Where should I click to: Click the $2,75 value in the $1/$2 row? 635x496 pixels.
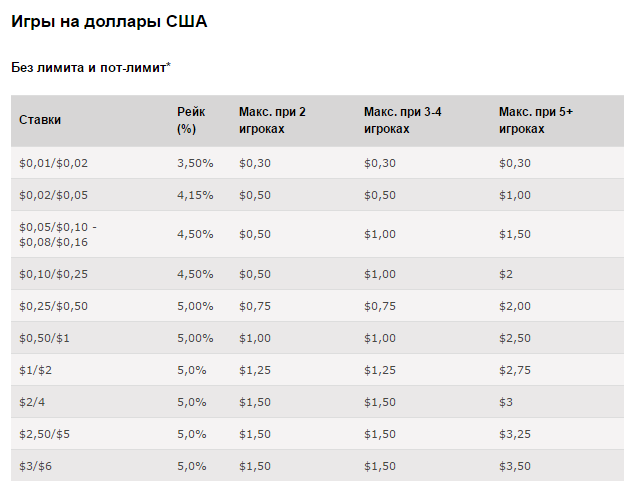[515, 370]
